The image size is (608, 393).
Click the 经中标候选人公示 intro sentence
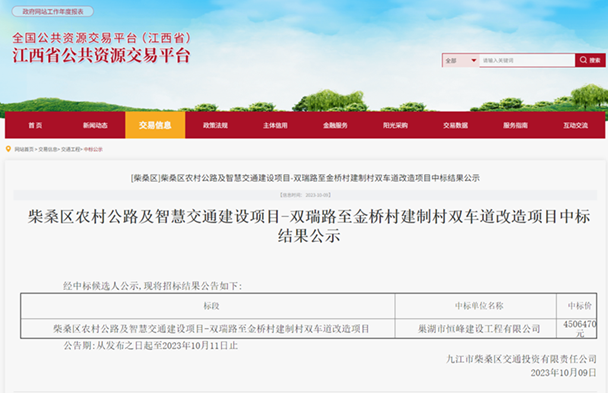tap(152, 286)
